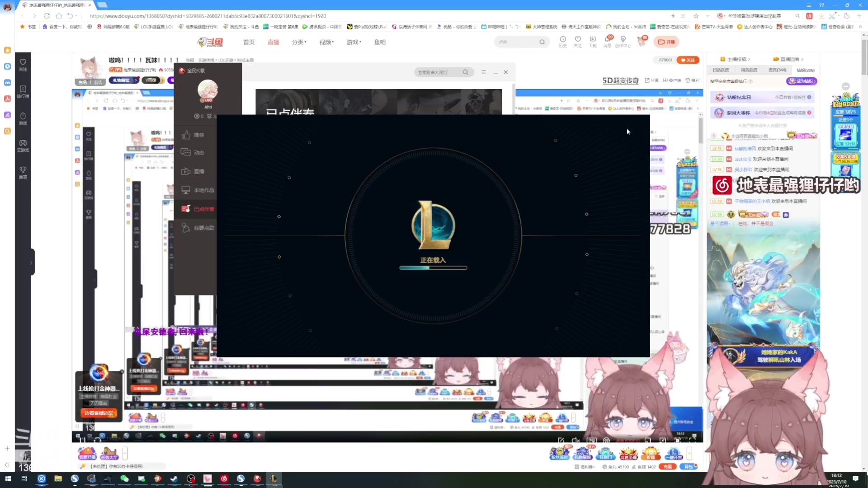The width and height of the screenshot is (868, 488).
Task: Open browser downloads arrow icon
Action: click(x=821, y=16)
